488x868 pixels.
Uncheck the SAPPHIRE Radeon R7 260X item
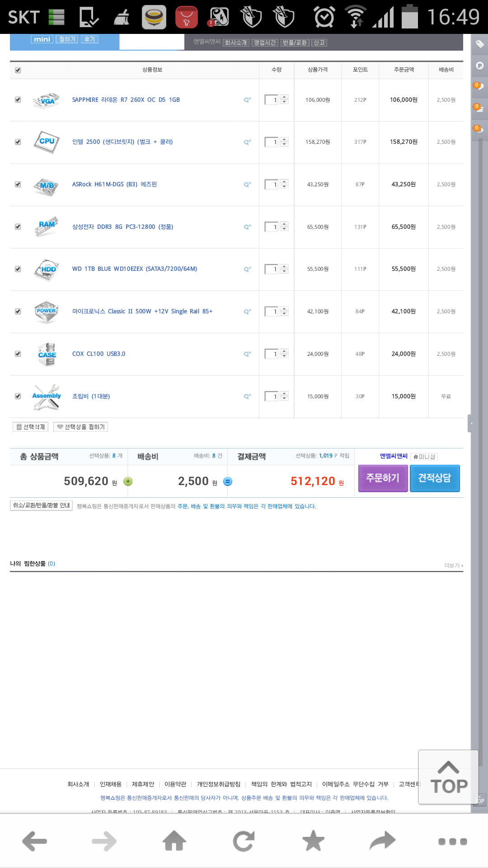[18, 99]
